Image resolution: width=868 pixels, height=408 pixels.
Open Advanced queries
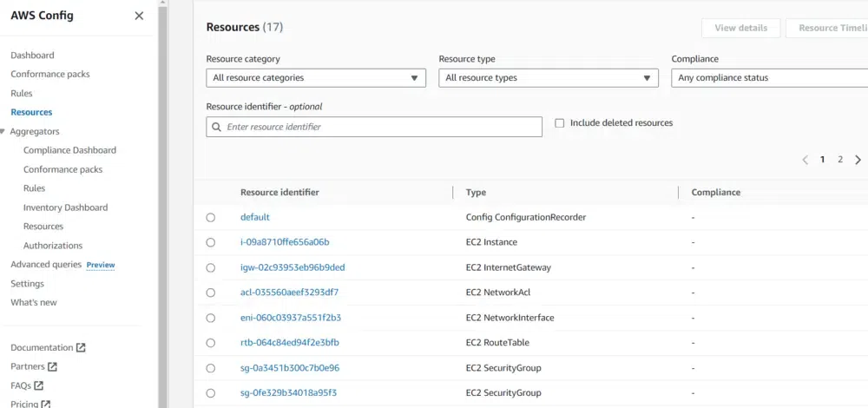click(x=46, y=265)
